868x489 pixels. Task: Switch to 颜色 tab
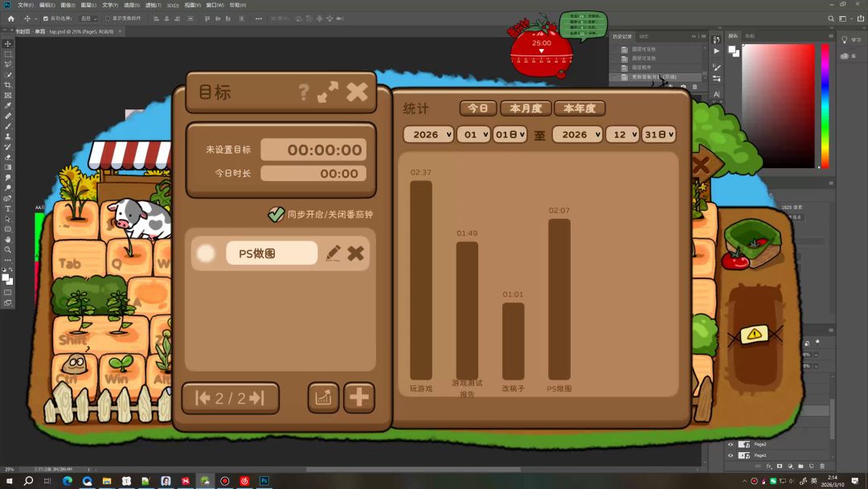tap(733, 36)
